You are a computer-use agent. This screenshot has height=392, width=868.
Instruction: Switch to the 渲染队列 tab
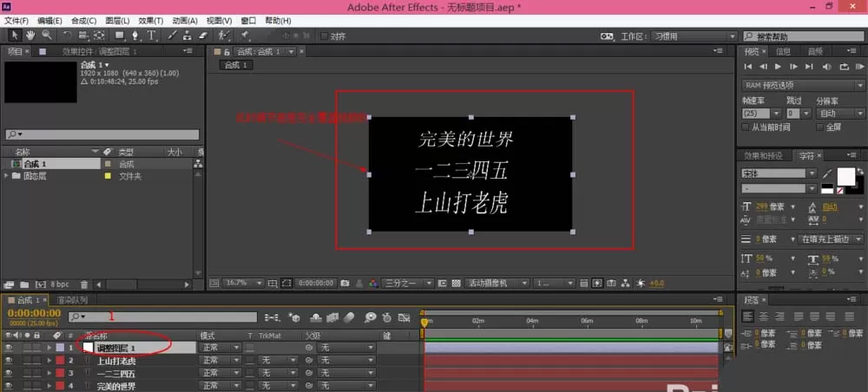pyautogui.click(x=73, y=300)
